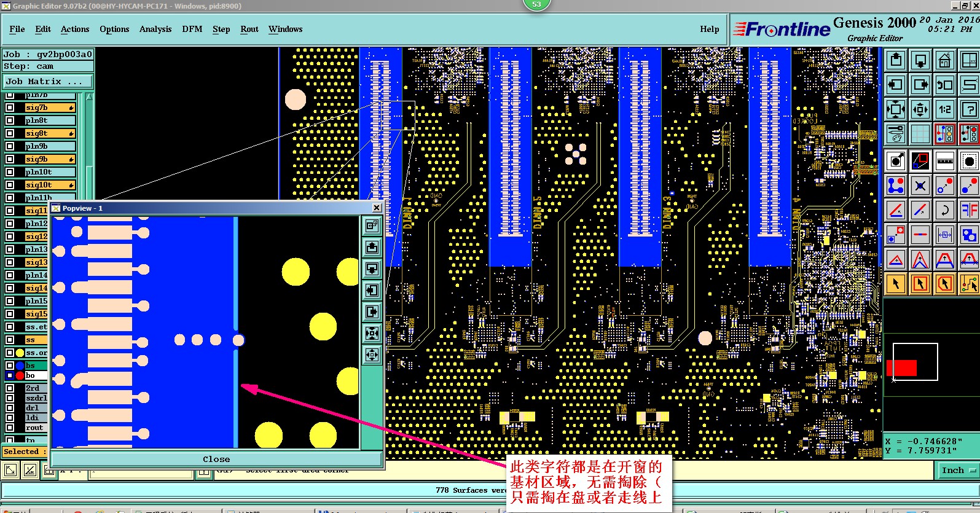Select the 2rd layer row
Viewport: 980px width, 513px height.
36,388
